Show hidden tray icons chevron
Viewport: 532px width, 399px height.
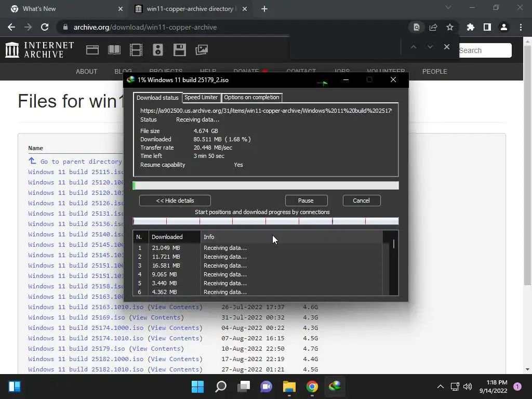(440, 387)
